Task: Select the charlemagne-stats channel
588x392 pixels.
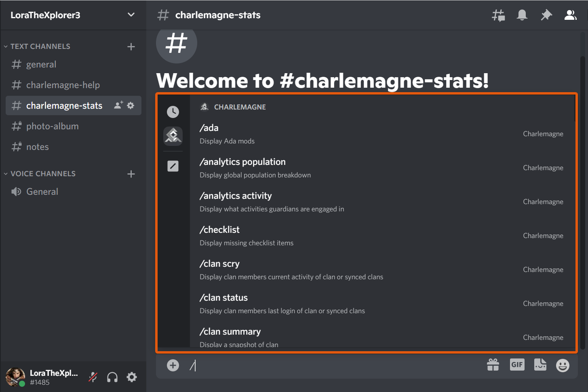Action: [x=73, y=105]
